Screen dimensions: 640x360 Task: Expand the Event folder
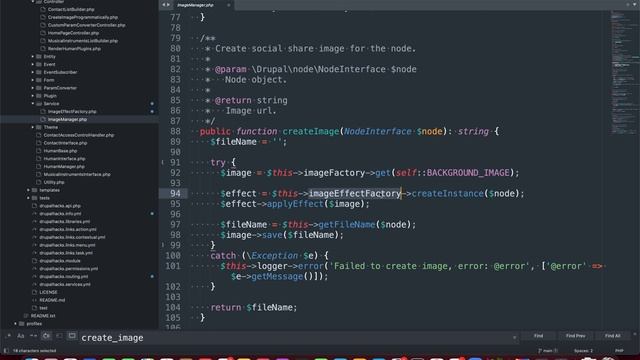33,64
